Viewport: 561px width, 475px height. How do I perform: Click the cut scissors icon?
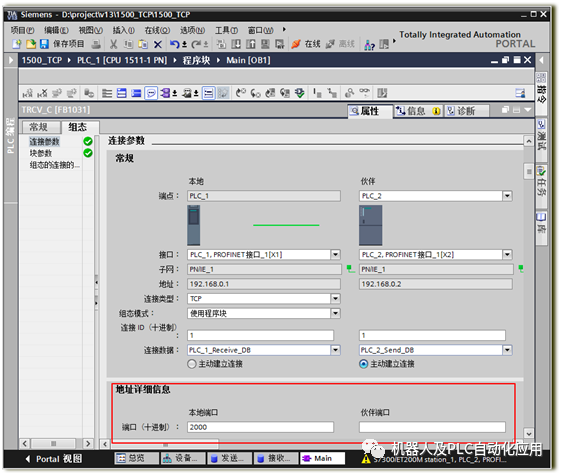113,44
